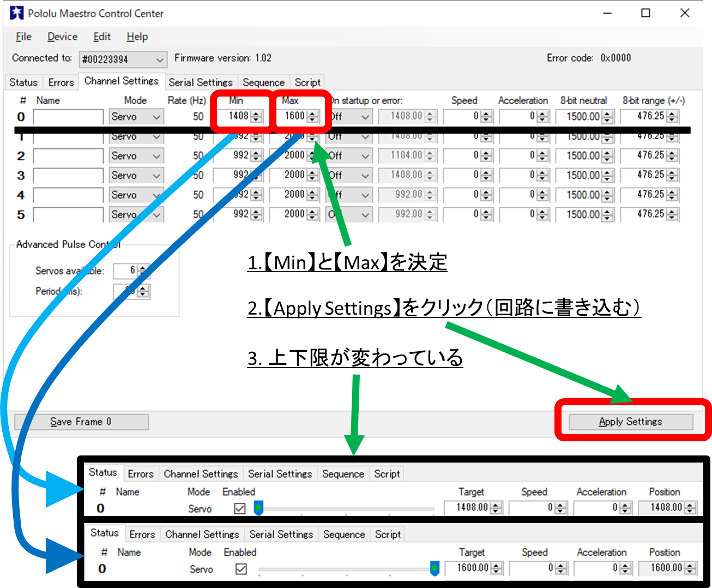The image size is (712, 588).
Task: Click the Max field 2000 for channel 2
Action: click(x=288, y=155)
